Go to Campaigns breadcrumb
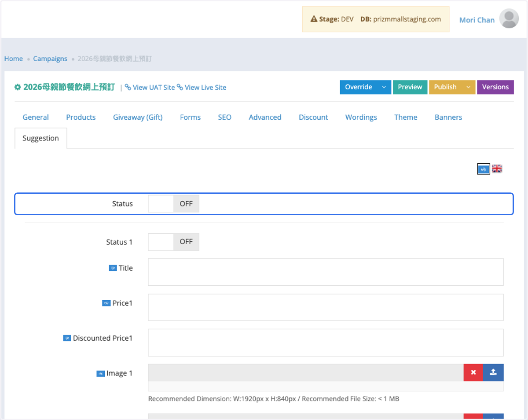528x420 pixels. [x=50, y=59]
